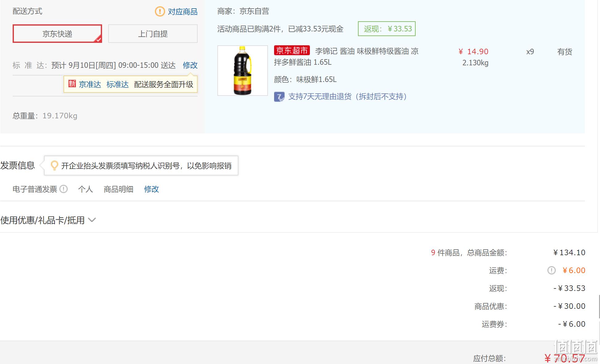Click the 7-day return icon

[x=279, y=97]
